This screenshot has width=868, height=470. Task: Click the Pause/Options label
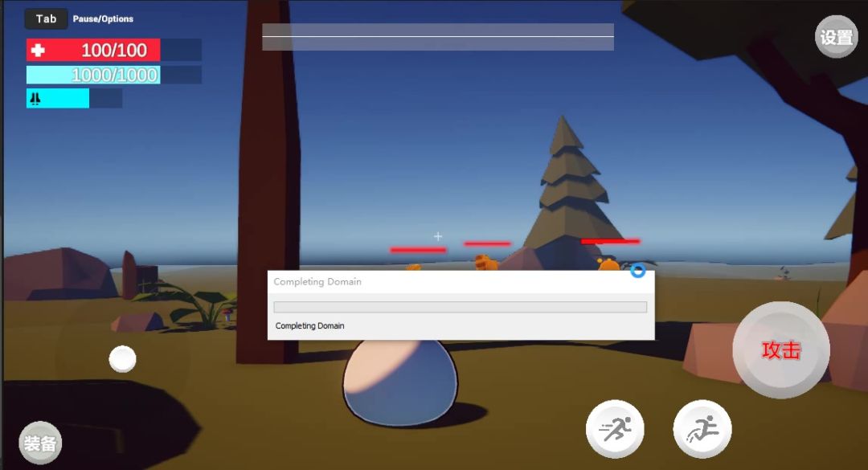(x=103, y=18)
